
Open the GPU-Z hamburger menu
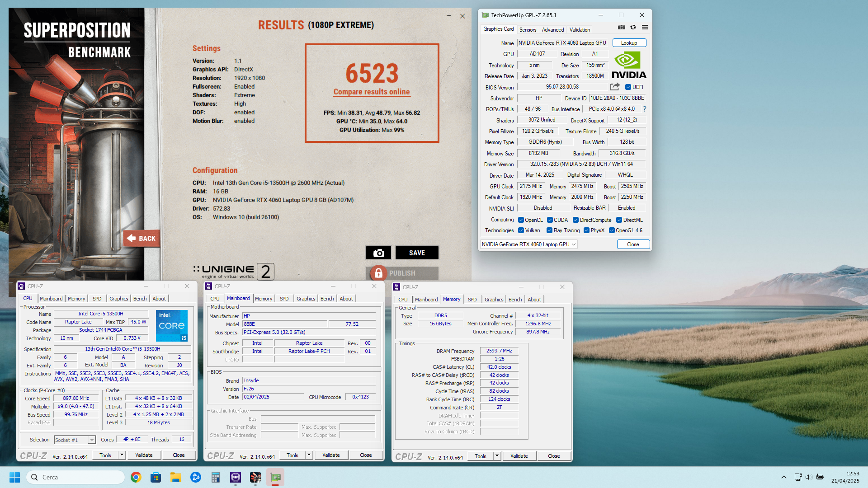coord(645,28)
